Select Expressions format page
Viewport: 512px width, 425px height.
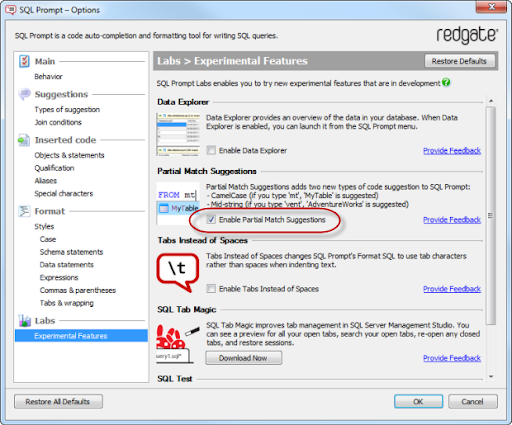59,277
